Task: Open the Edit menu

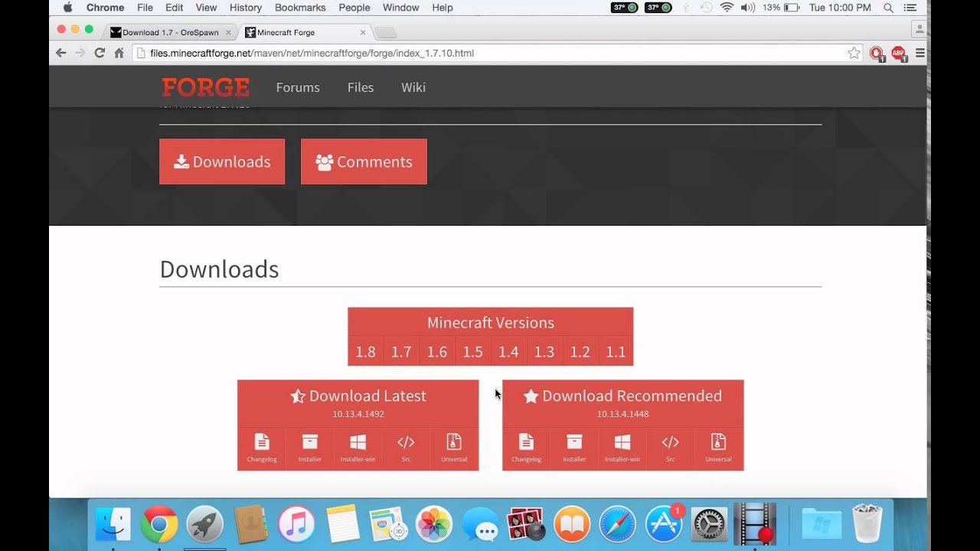Action: pos(175,8)
